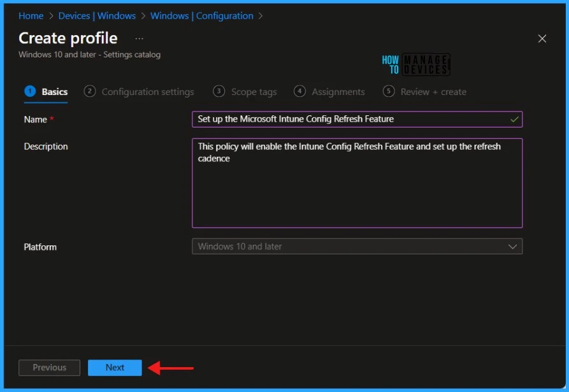
Task: Open the ellipsis menu beside Create profile
Action: [140, 38]
